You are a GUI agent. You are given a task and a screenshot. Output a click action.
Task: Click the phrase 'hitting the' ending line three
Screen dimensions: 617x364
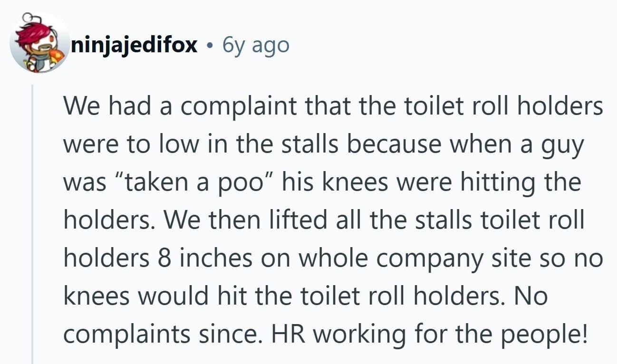[x=525, y=184]
